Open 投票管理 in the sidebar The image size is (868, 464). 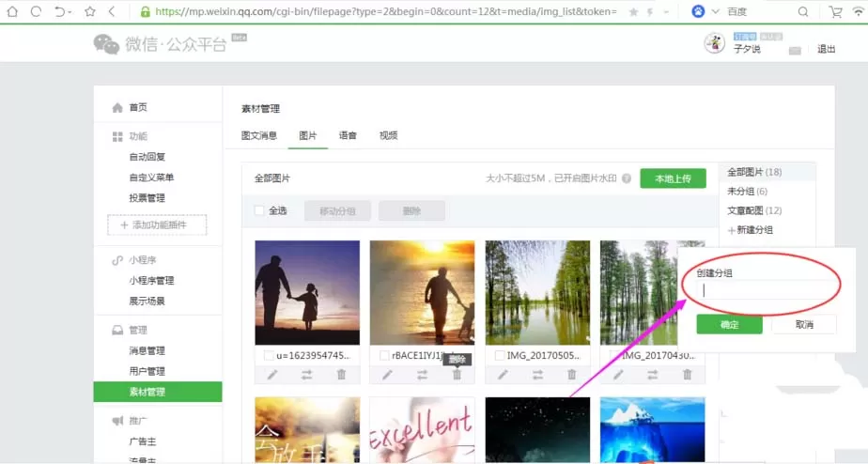click(147, 197)
